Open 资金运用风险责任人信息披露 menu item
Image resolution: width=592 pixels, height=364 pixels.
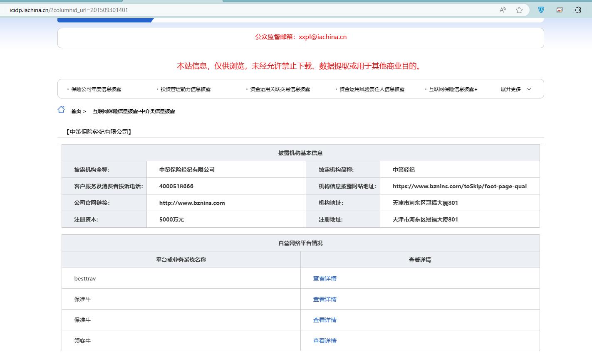372,89
